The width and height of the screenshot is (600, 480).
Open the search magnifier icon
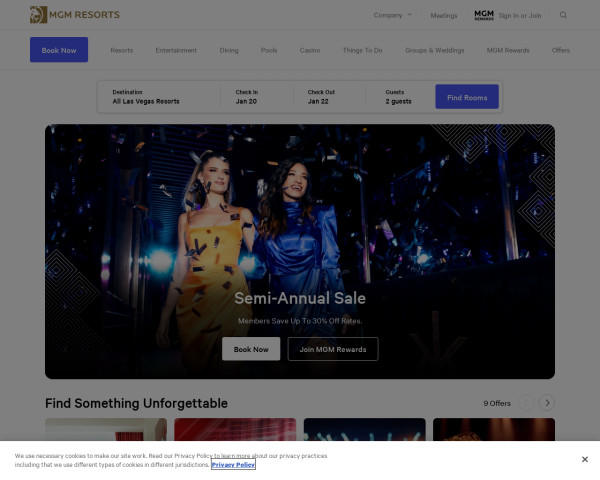pos(563,15)
